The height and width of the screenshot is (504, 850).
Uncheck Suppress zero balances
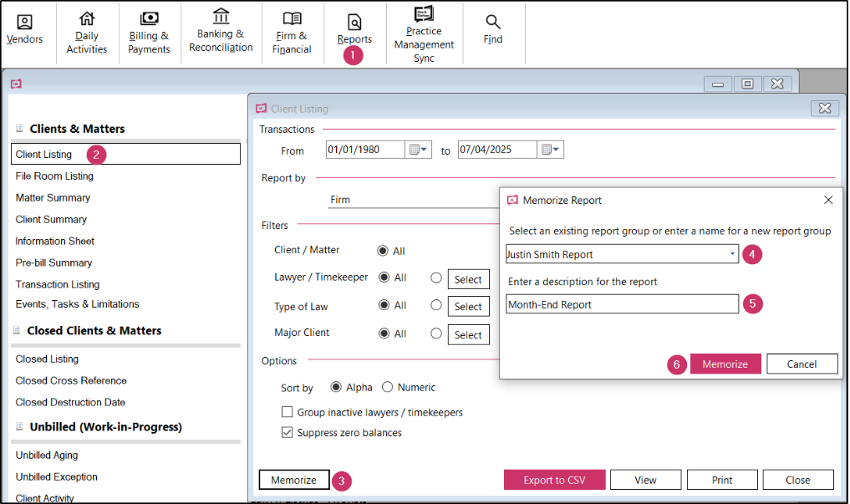coord(288,432)
